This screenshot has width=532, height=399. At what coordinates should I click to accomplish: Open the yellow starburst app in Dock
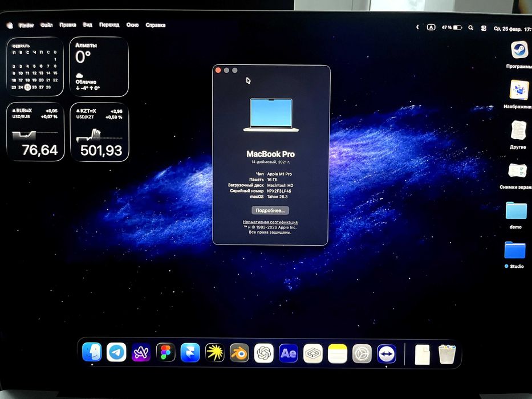(x=215, y=352)
